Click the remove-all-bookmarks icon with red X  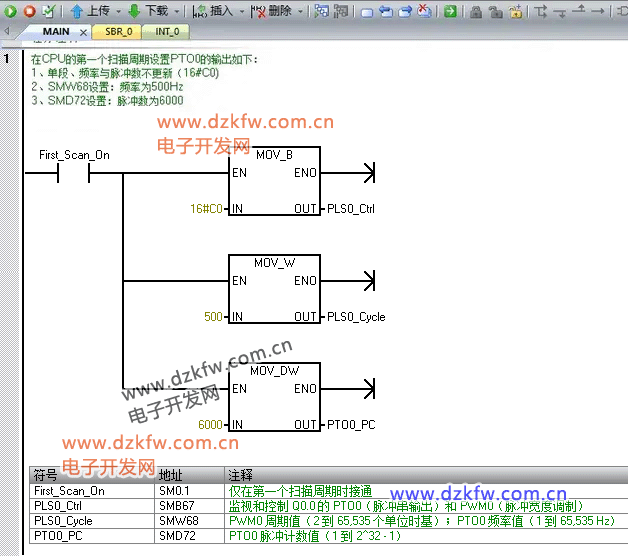(x=424, y=11)
